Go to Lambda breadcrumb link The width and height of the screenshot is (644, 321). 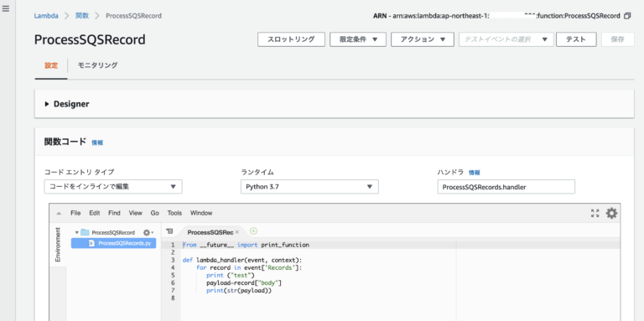tap(46, 16)
